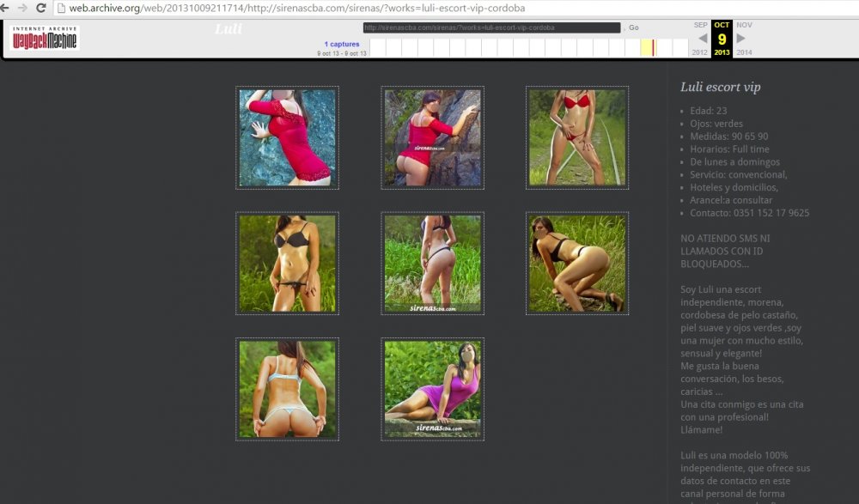Open the "1 captures" link

tap(342, 44)
